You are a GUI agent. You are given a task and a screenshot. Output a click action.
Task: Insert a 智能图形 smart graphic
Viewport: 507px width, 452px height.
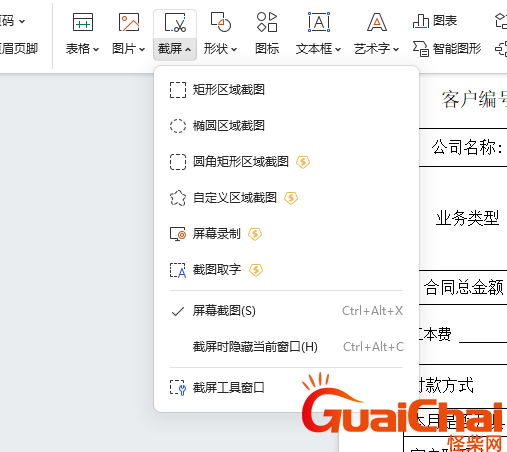pos(447,49)
